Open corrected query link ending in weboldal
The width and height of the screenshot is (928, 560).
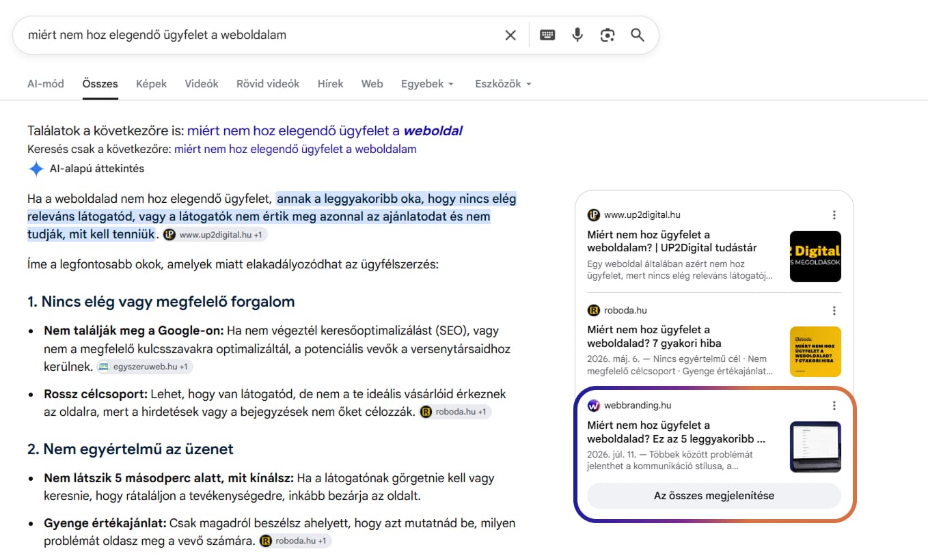pyautogui.click(x=325, y=130)
